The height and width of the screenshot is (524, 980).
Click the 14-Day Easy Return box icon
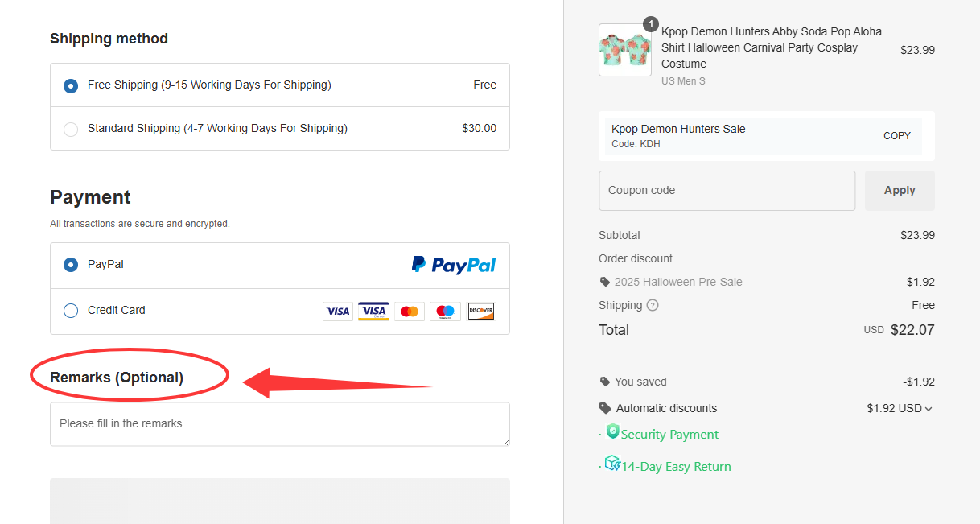pyautogui.click(x=611, y=463)
